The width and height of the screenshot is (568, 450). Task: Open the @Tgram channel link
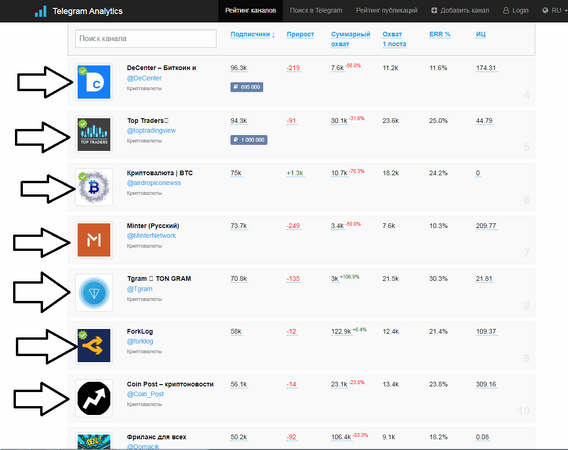click(x=139, y=289)
